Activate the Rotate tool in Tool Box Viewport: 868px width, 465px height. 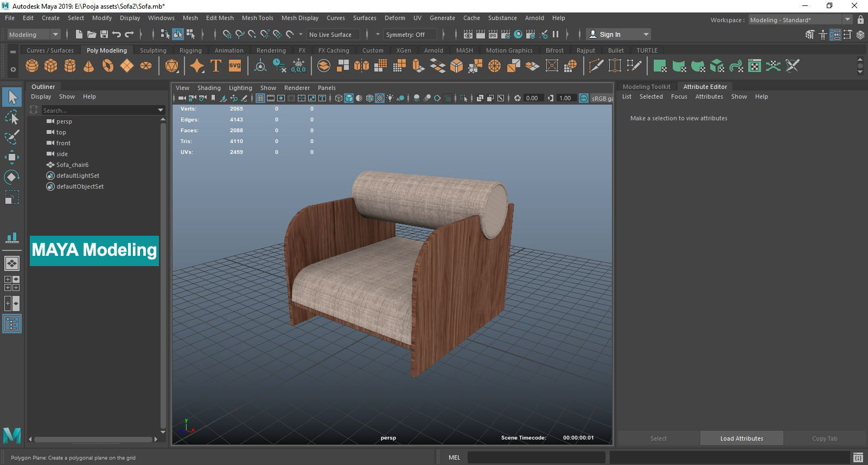tap(12, 177)
